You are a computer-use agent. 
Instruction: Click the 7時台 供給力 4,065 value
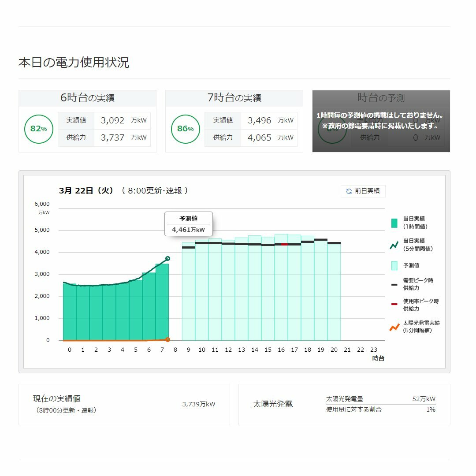pos(259,138)
